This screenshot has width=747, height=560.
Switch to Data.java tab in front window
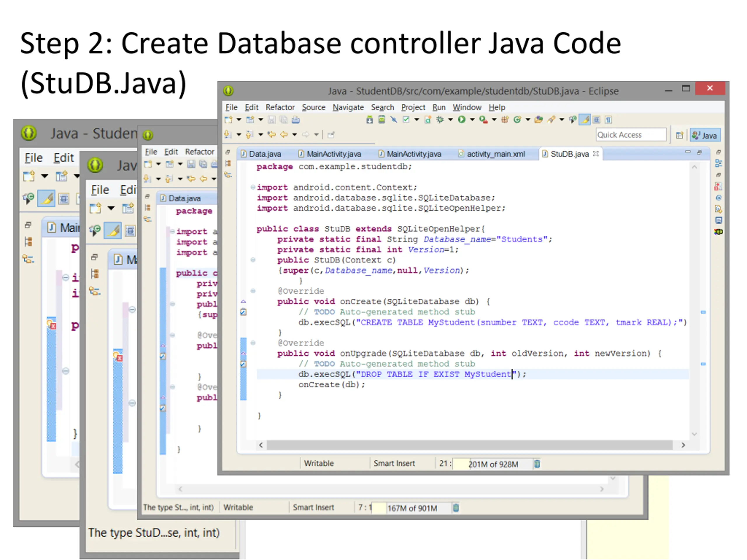pyautogui.click(x=261, y=154)
